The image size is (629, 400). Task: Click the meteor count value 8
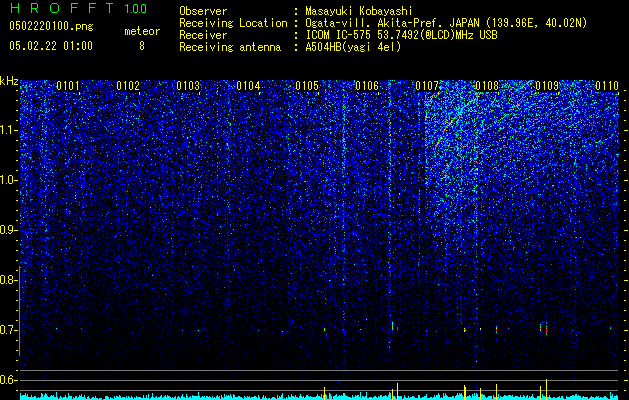click(x=142, y=46)
